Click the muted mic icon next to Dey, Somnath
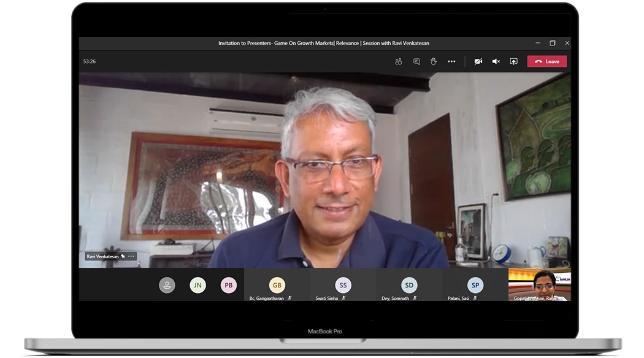644x358 pixels. click(415, 298)
